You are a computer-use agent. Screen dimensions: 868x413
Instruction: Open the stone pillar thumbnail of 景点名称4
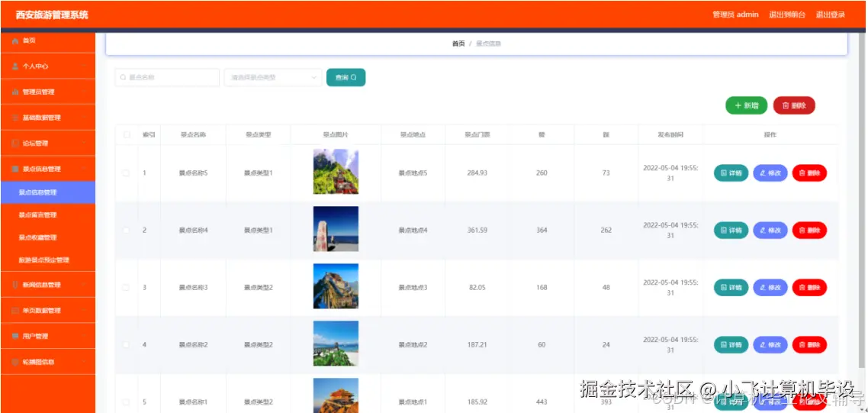click(x=336, y=229)
